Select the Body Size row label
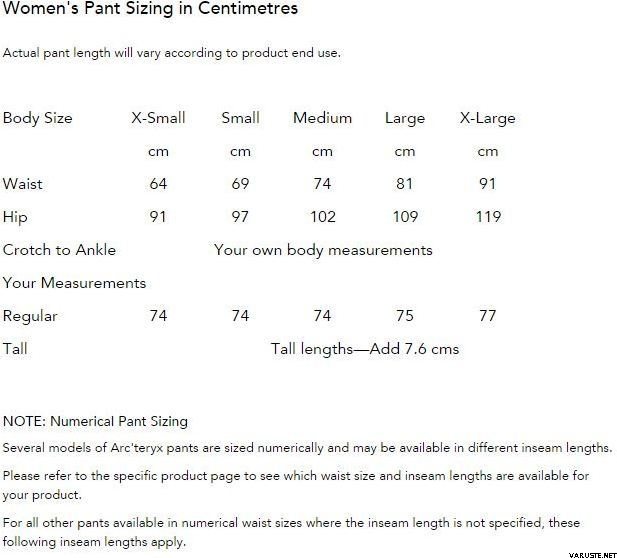617x558 pixels. point(38,118)
